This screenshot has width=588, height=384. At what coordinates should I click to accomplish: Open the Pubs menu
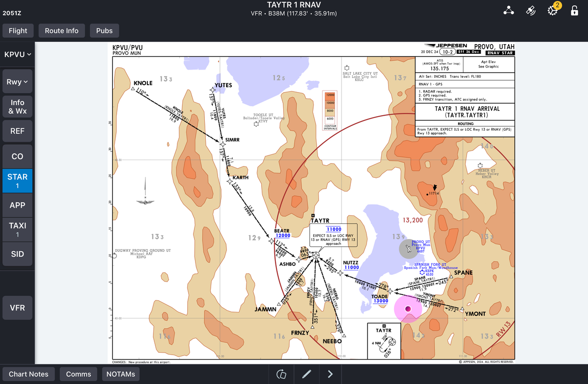point(104,31)
